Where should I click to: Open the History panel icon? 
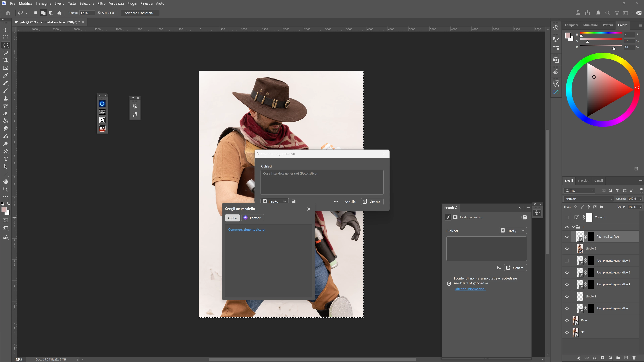[556, 28]
